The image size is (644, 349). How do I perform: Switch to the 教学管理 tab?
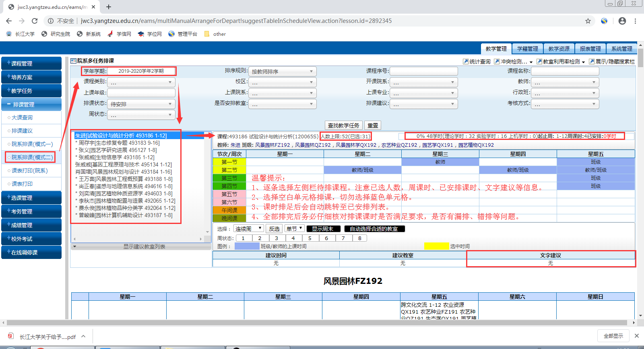tap(496, 49)
